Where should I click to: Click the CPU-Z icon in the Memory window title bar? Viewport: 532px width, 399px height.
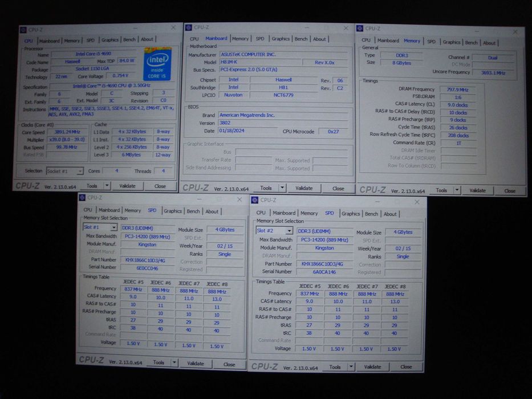360,28
